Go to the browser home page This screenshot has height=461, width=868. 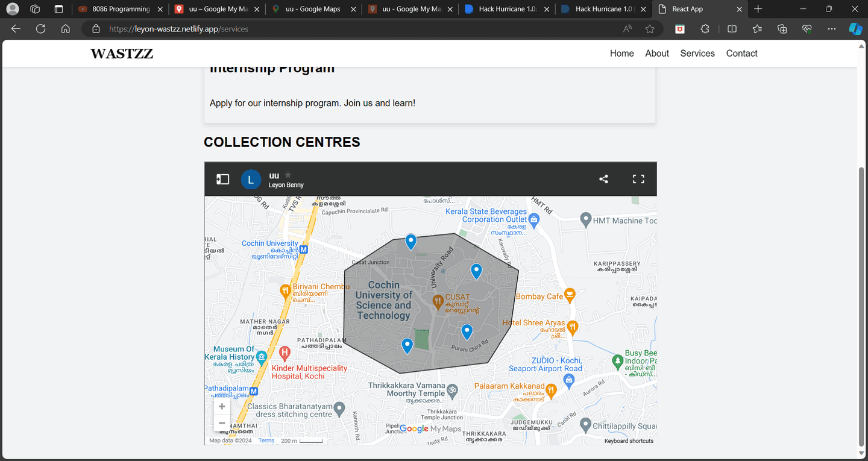tap(66, 29)
